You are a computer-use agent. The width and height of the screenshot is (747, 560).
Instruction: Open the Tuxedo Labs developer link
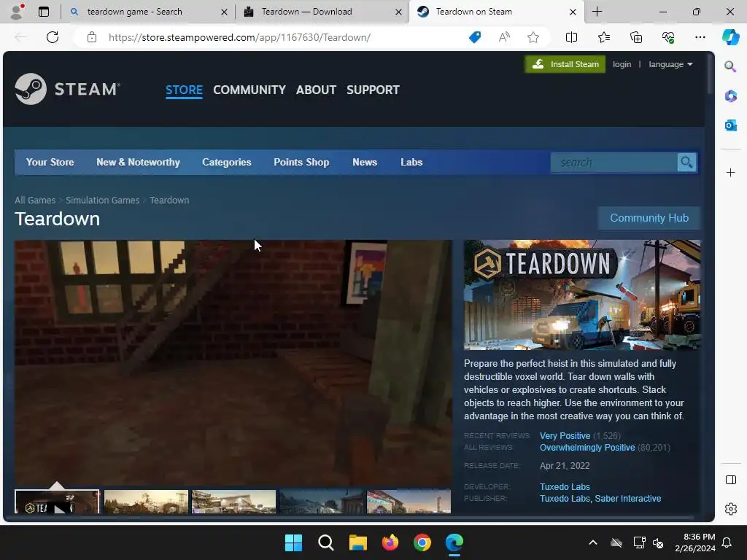pyautogui.click(x=565, y=486)
